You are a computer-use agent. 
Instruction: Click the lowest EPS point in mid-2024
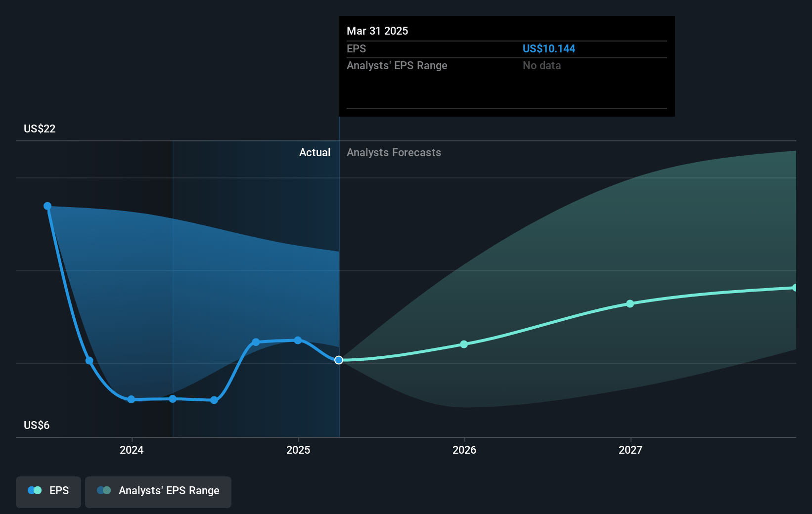tap(214, 400)
